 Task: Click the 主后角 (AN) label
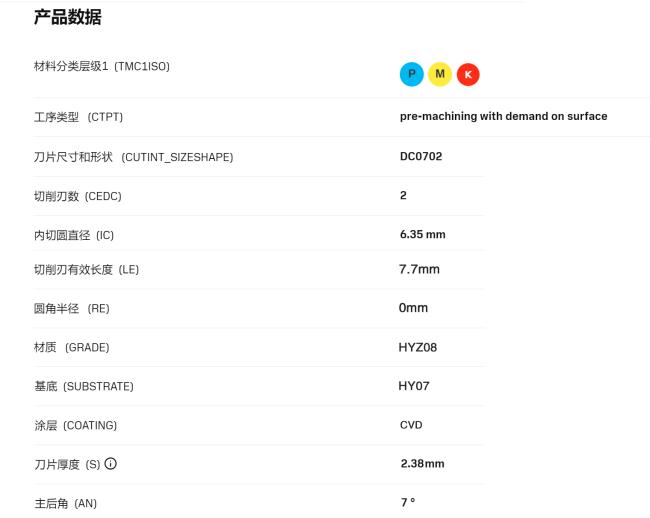(x=65, y=503)
